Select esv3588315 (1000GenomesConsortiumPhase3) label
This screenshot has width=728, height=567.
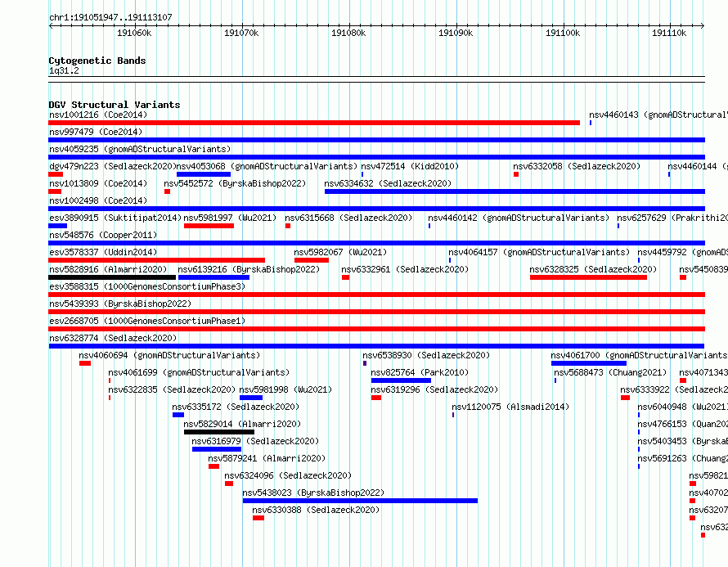pyautogui.click(x=147, y=286)
